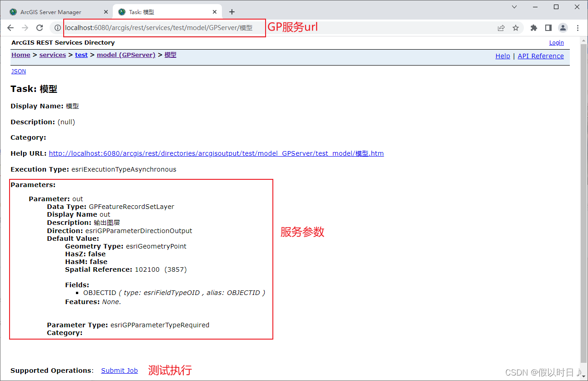Open the Help link
Image resolution: width=588 pixels, height=381 pixels.
pyautogui.click(x=503, y=56)
